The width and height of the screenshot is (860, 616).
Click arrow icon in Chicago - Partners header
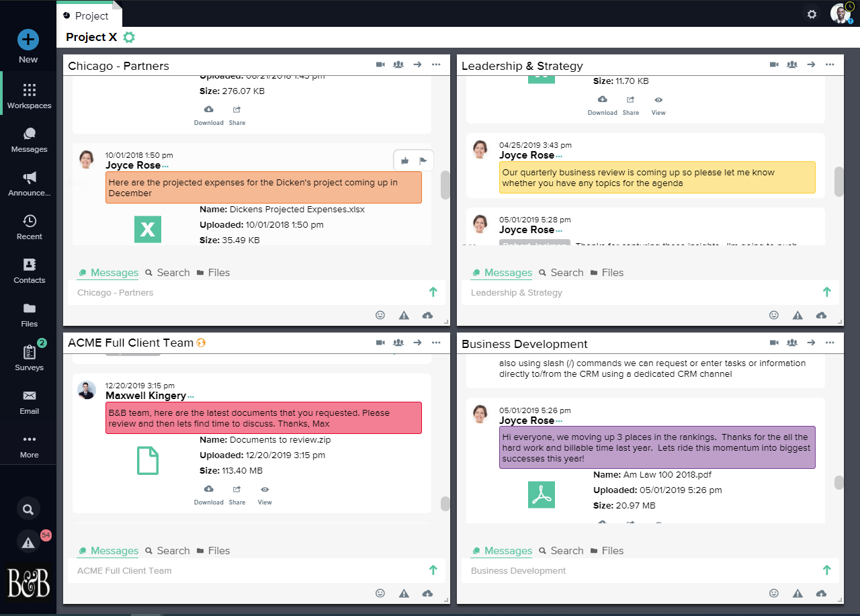tap(417, 64)
